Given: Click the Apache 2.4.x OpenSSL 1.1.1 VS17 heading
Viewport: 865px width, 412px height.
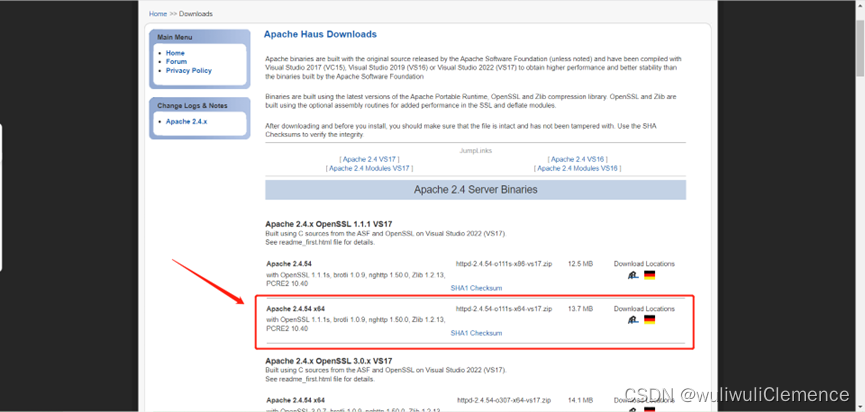Looking at the screenshot, I should (x=329, y=224).
